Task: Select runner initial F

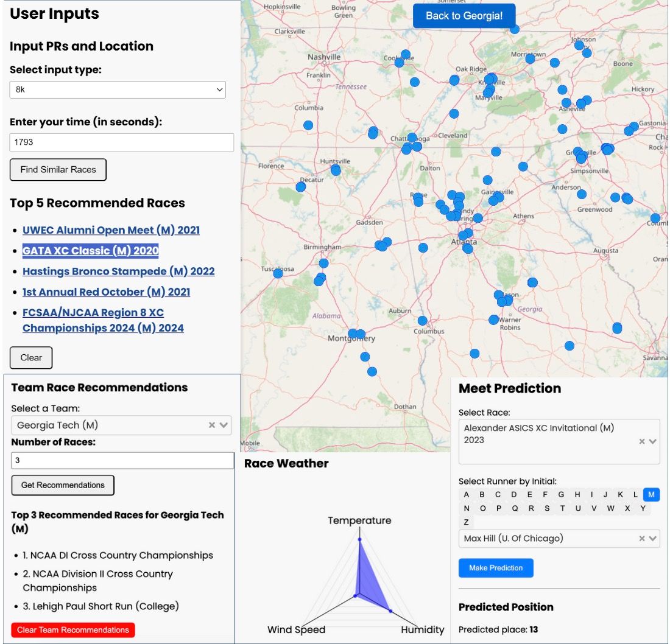Action: coord(545,494)
